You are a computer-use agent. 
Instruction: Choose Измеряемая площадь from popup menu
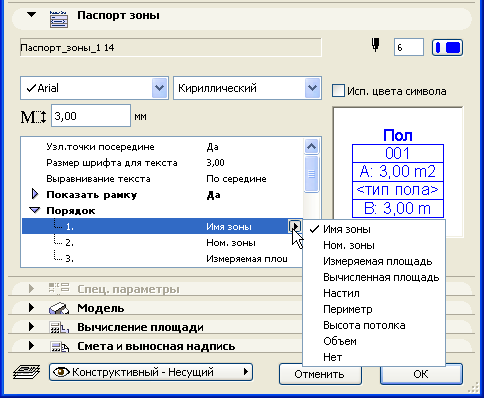point(374,261)
